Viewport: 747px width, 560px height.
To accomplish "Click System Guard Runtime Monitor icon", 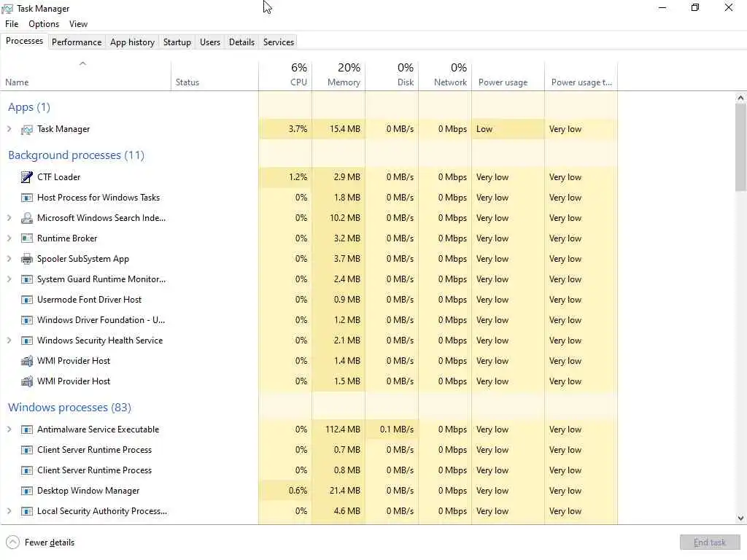I will click(x=27, y=279).
